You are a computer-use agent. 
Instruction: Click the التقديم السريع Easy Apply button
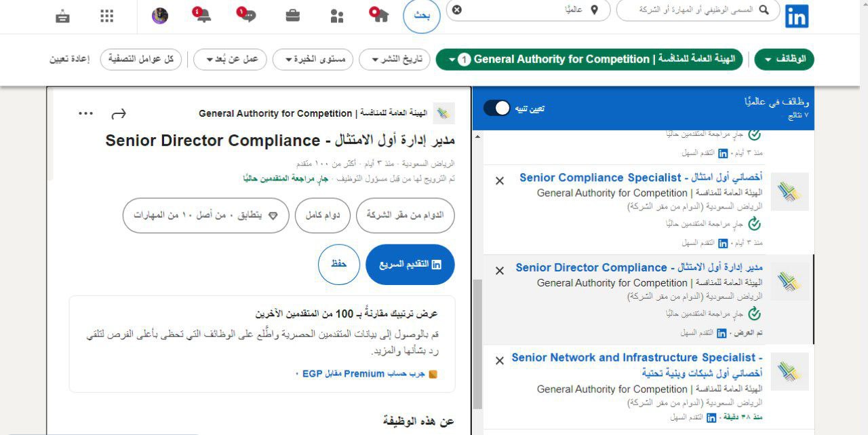click(x=410, y=265)
